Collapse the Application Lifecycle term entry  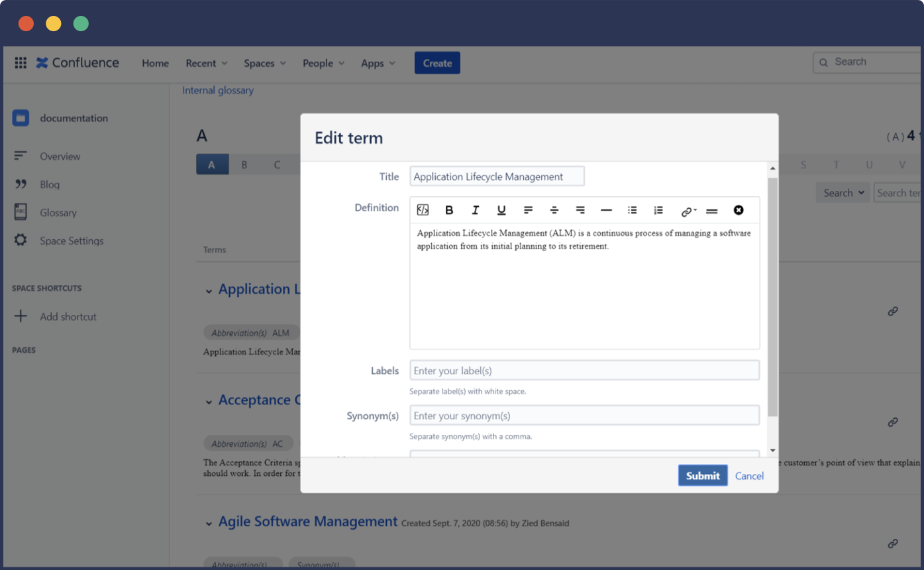(209, 291)
